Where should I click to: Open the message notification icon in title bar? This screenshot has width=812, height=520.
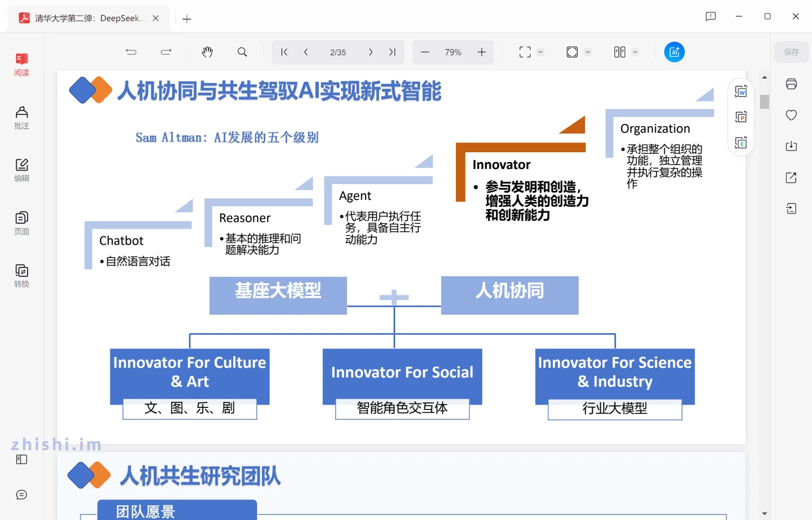[x=711, y=16]
